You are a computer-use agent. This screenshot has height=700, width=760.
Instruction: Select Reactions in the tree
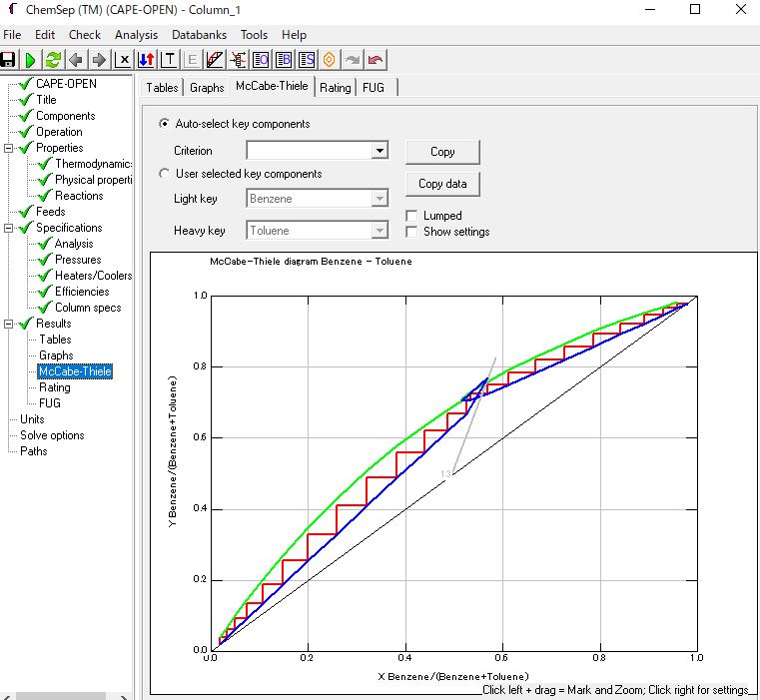click(x=79, y=196)
